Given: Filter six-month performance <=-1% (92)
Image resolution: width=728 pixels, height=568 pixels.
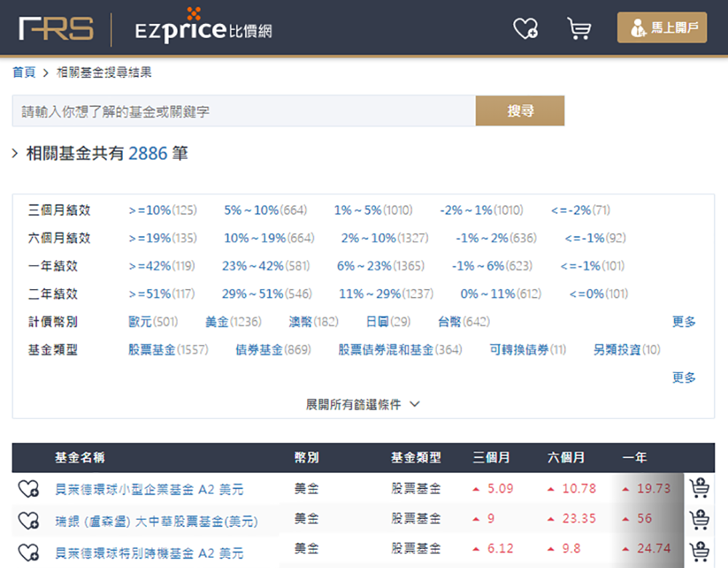Looking at the screenshot, I should (596, 238).
